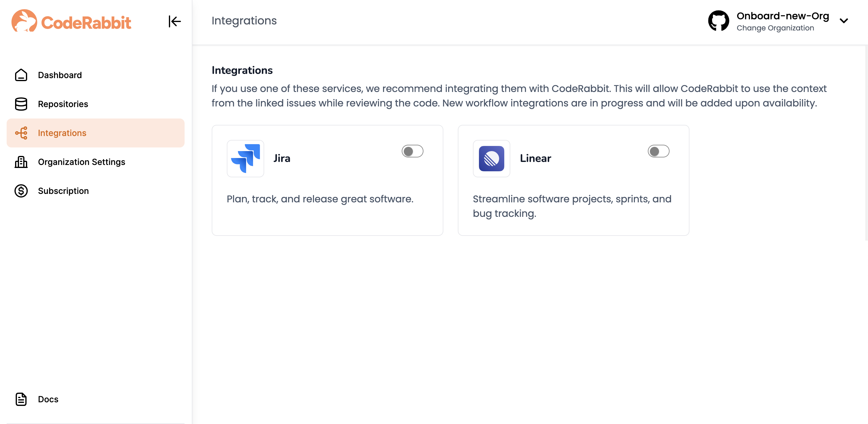Click the Docs file icon
The height and width of the screenshot is (424, 868).
(21, 399)
